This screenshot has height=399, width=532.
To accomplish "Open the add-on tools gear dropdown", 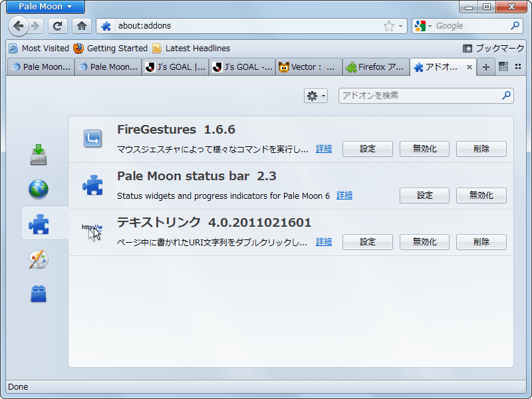I will click(x=315, y=96).
